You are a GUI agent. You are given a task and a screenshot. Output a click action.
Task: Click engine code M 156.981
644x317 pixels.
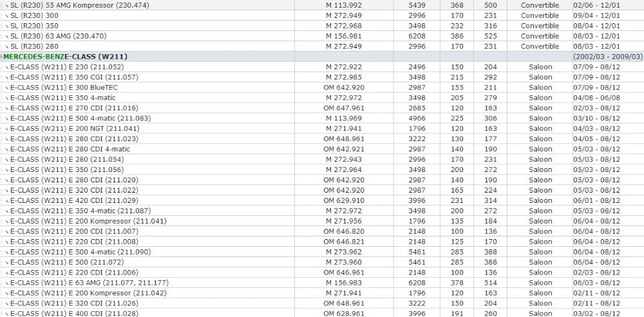click(x=344, y=36)
